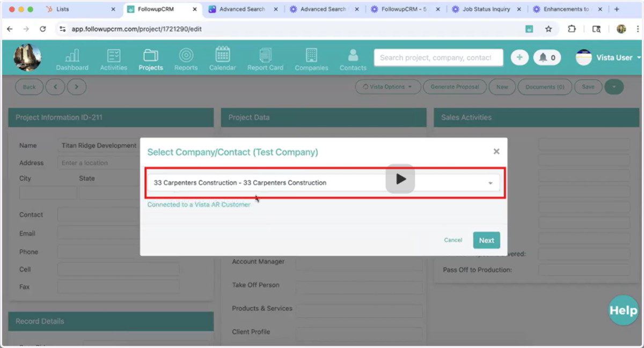Click the play button overlay

coord(400,179)
